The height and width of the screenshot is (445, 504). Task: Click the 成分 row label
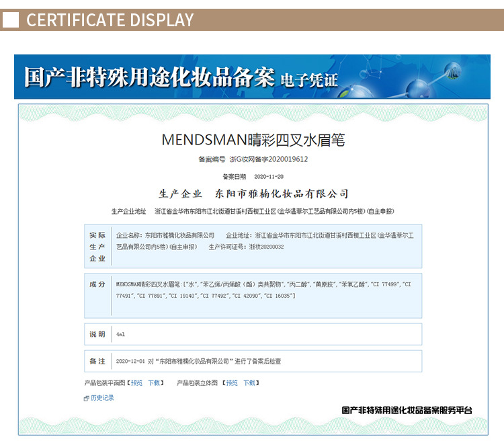tap(97, 284)
